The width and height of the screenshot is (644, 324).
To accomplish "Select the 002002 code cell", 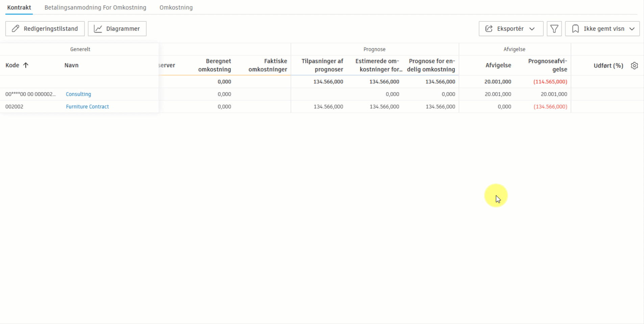I will (x=15, y=107).
